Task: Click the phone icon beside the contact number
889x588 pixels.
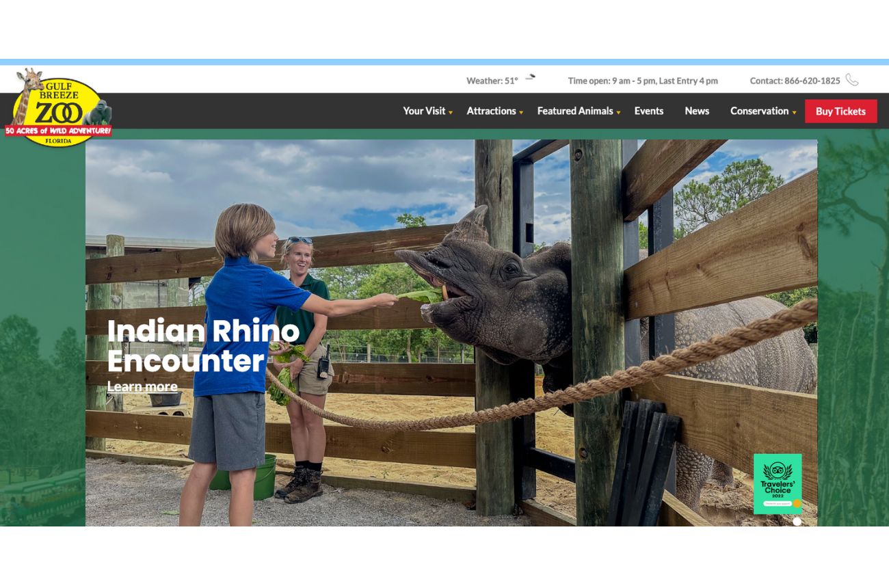Action: click(x=851, y=80)
